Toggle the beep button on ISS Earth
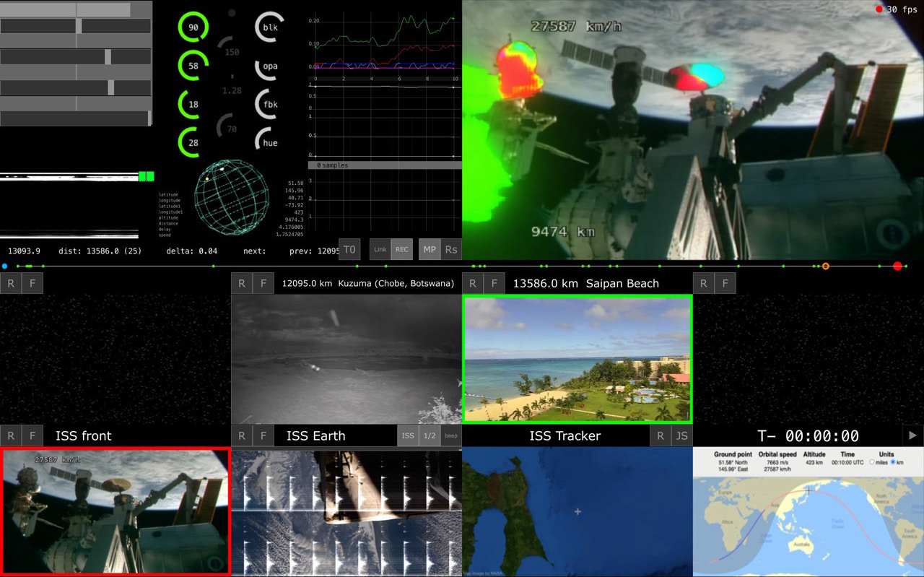 click(x=450, y=435)
